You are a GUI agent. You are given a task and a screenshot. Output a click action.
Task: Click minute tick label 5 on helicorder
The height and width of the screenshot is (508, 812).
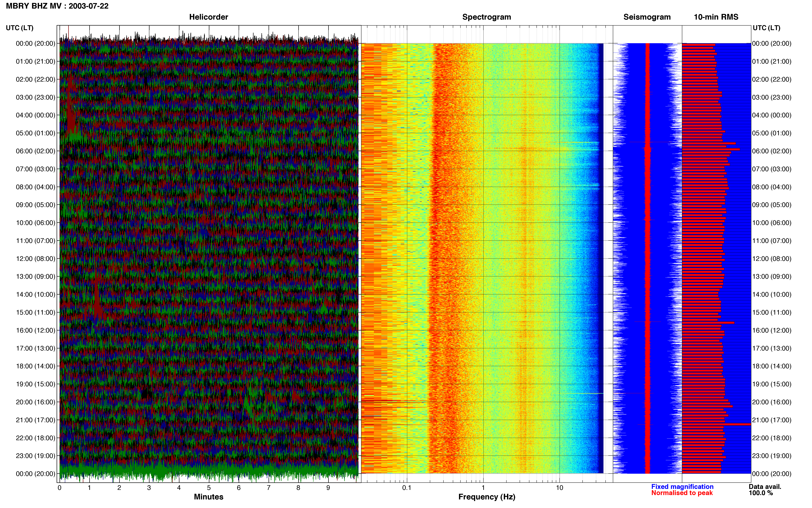point(209,488)
